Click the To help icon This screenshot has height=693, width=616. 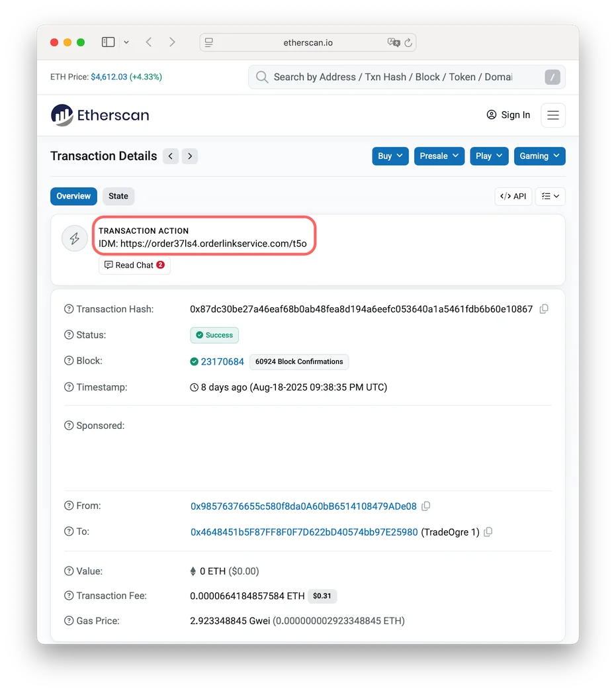tap(69, 531)
